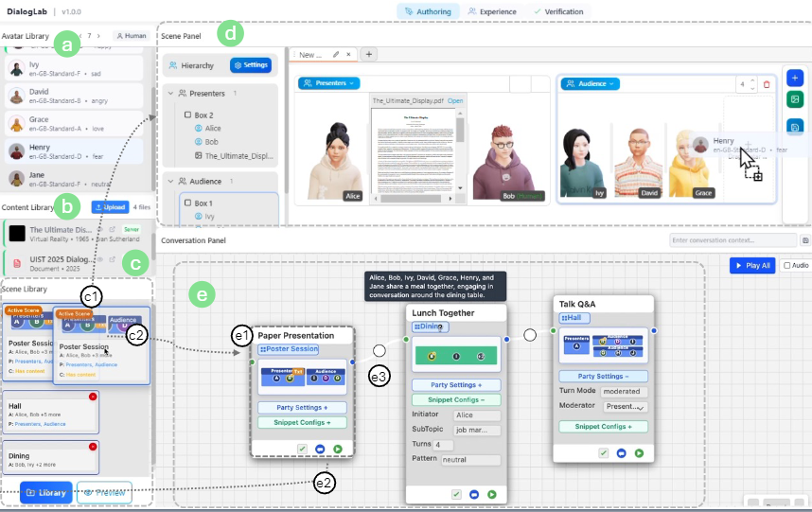Open the Moderator dropdown in Talk Q&A

click(x=625, y=407)
